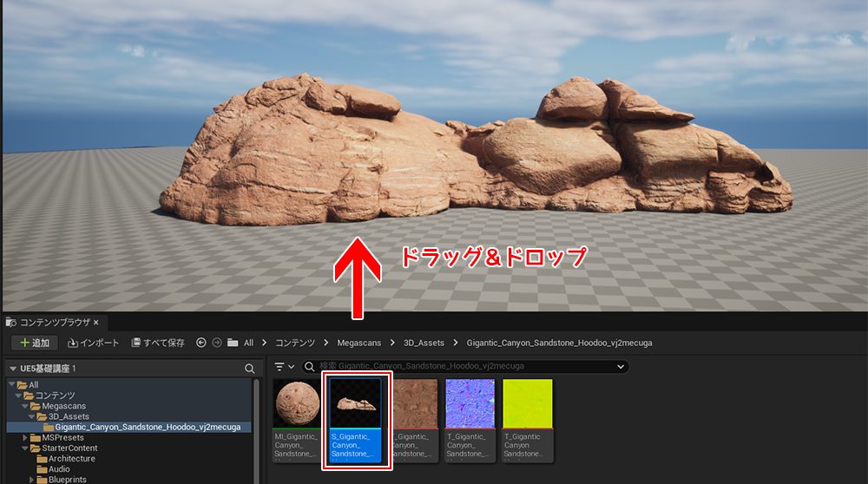Open the search field's saved-search dropdown arrow
868x484 pixels.
pos(620,367)
